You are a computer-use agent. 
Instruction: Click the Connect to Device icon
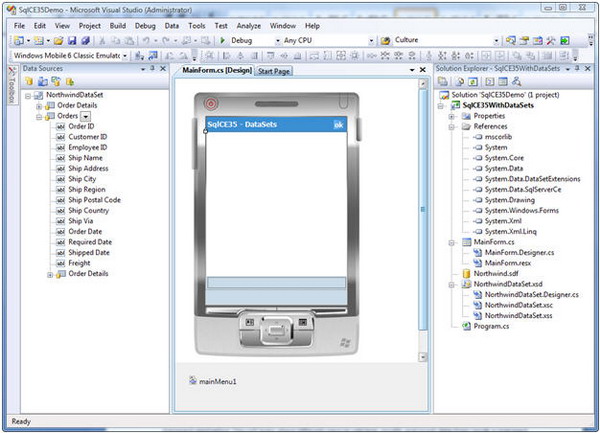coord(139,56)
